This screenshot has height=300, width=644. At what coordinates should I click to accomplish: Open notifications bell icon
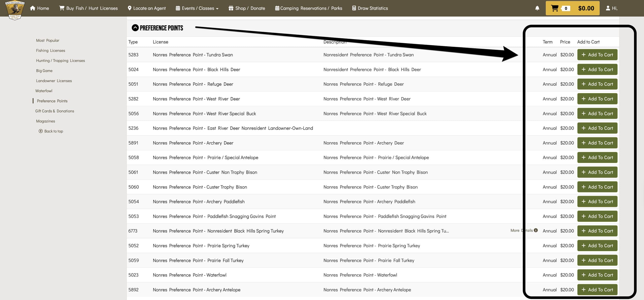coord(537,8)
